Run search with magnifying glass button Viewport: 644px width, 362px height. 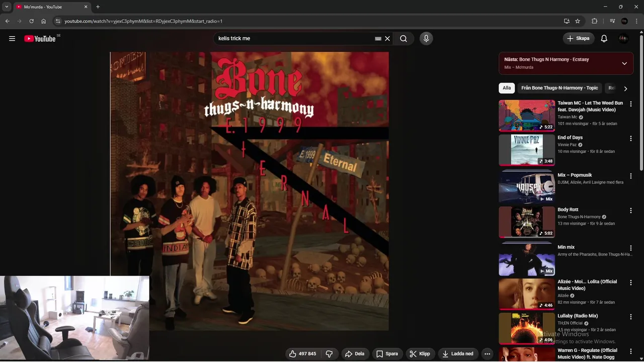pyautogui.click(x=404, y=38)
